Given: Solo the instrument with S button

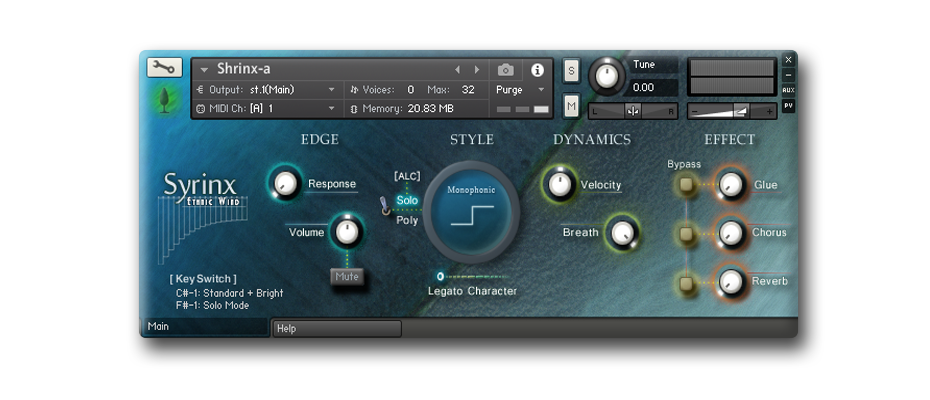Looking at the screenshot, I should 571,70.
